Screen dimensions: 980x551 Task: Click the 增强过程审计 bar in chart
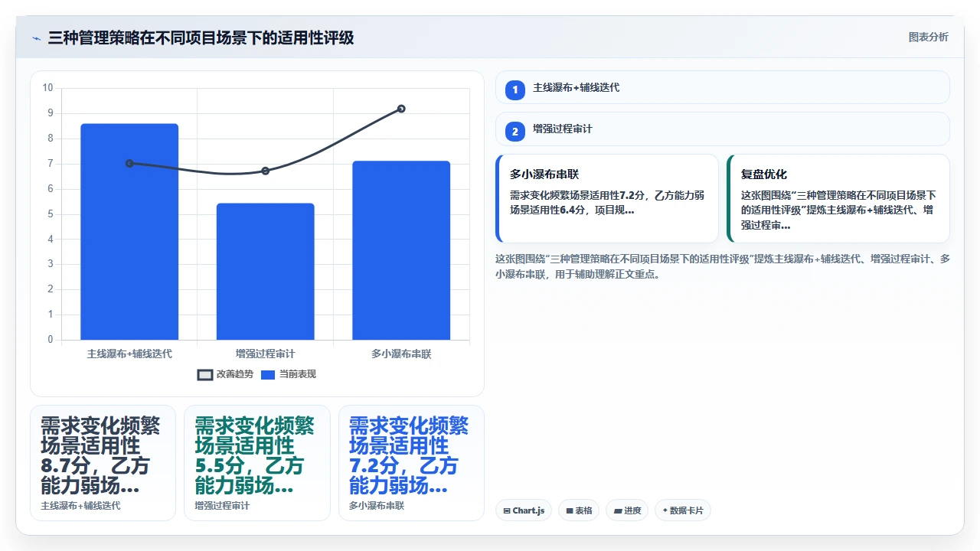click(x=265, y=272)
